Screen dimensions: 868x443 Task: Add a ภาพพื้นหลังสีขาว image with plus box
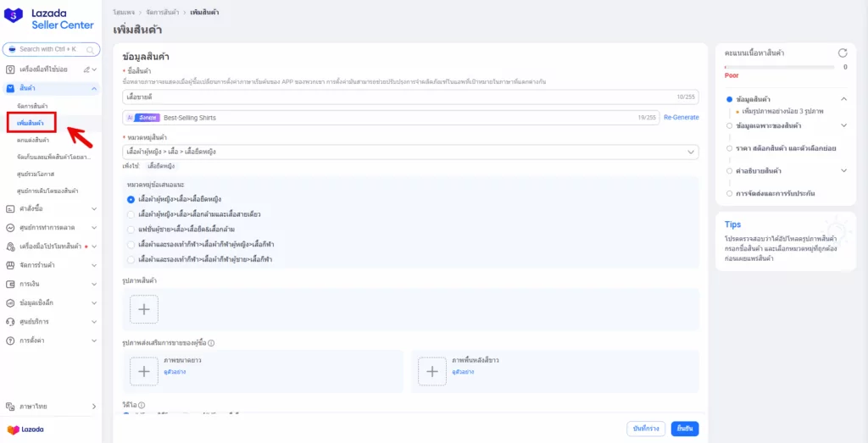[x=432, y=371]
